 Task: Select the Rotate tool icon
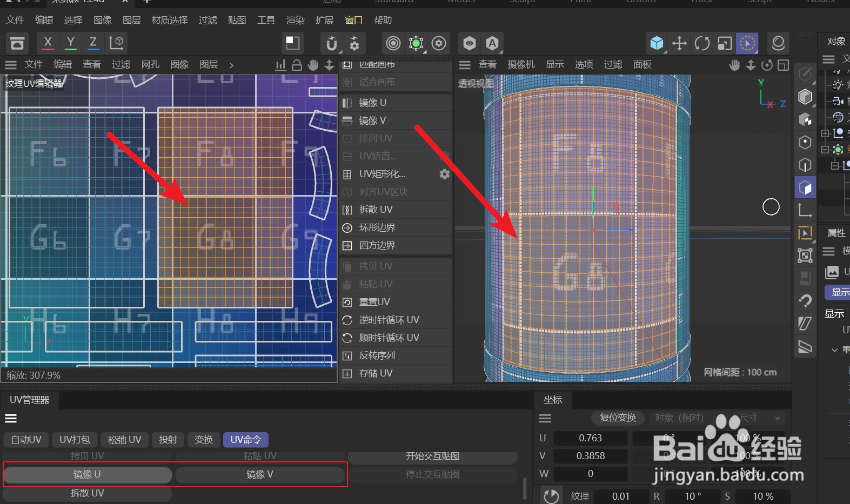pyautogui.click(x=702, y=43)
